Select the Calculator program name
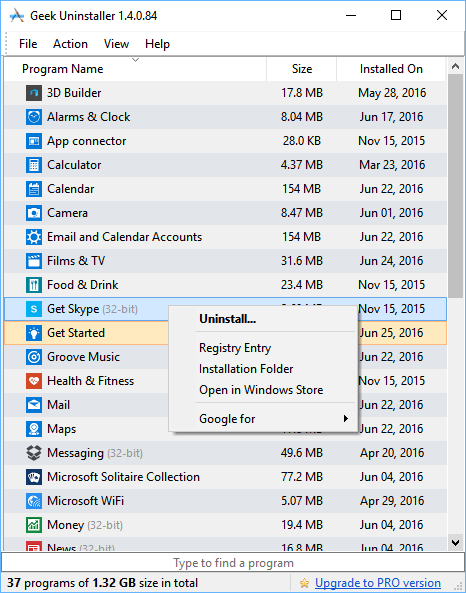 [x=74, y=165]
